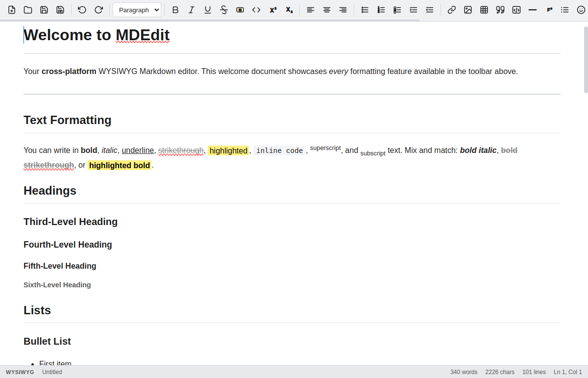Insert an image from the toolbar
This screenshot has width=588, height=378.
[x=468, y=10]
